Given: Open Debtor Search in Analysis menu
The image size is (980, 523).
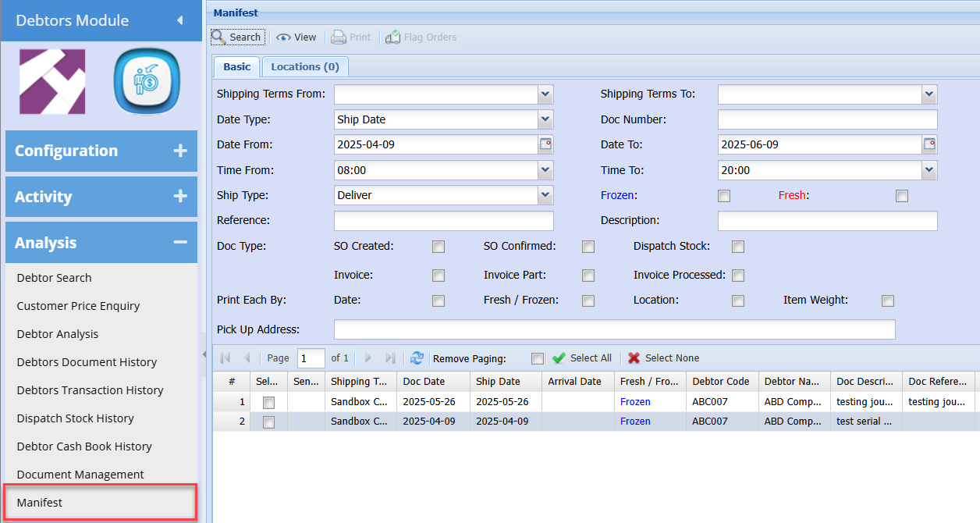Looking at the screenshot, I should [x=54, y=278].
